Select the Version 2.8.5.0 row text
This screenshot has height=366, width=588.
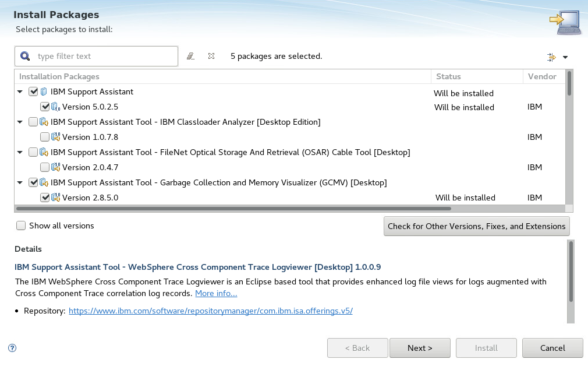(x=90, y=198)
